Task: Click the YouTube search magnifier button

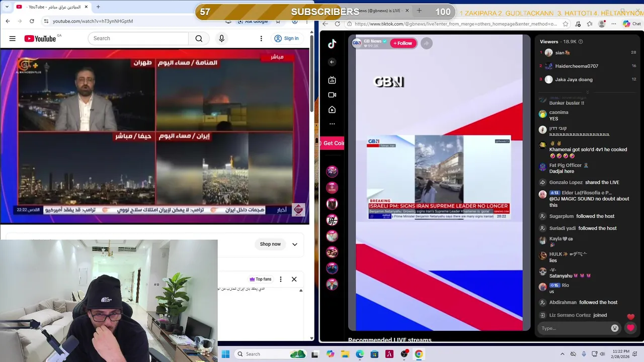Action: coord(199,38)
